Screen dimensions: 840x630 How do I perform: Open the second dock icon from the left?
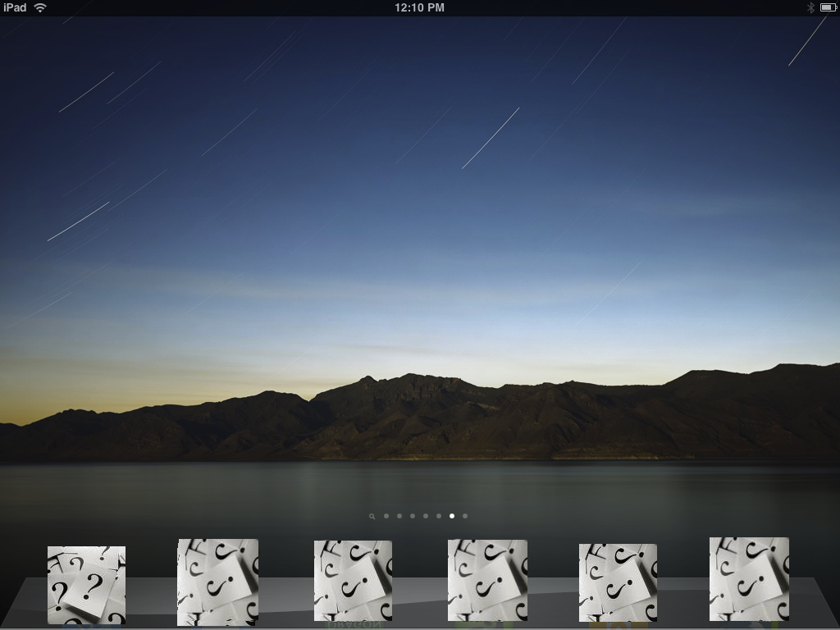click(x=217, y=582)
